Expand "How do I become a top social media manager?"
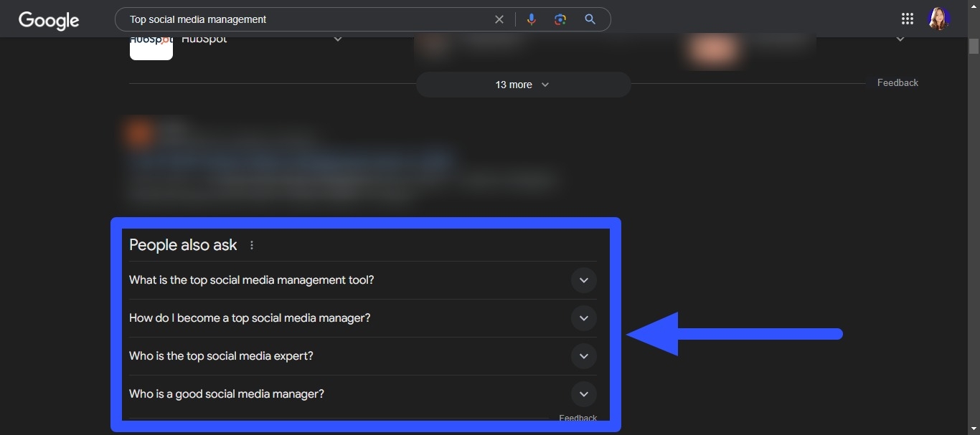Image resolution: width=980 pixels, height=435 pixels. pos(583,318)
